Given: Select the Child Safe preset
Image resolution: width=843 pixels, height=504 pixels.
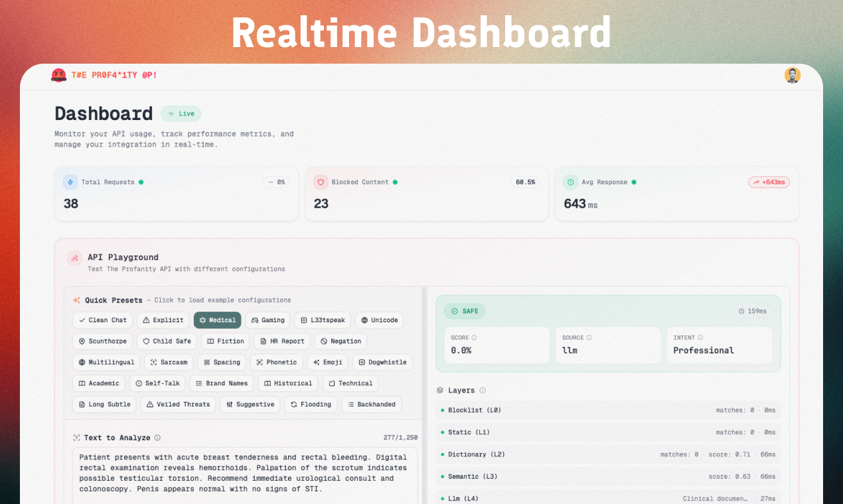Looking at the screenshot, I should 167,341.
